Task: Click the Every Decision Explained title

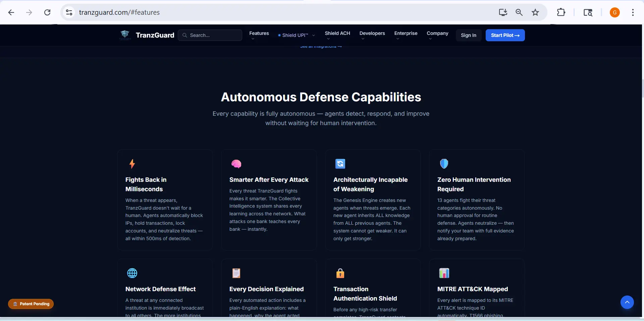Action: coord(266,289)
